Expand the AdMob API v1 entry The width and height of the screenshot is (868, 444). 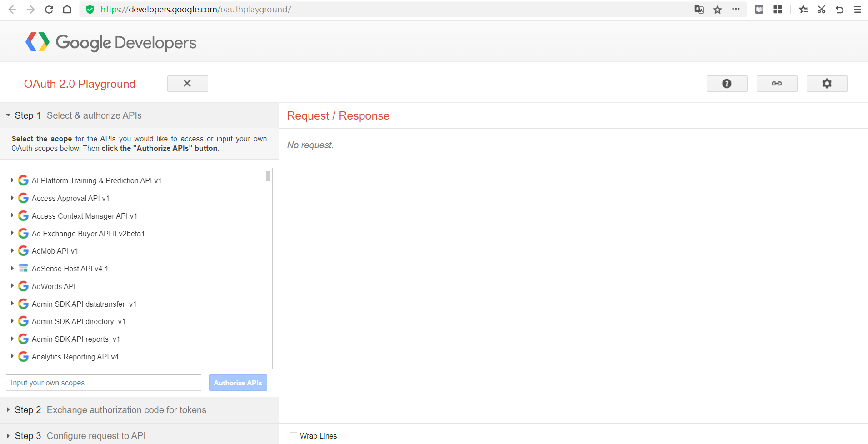pos(12,251)
